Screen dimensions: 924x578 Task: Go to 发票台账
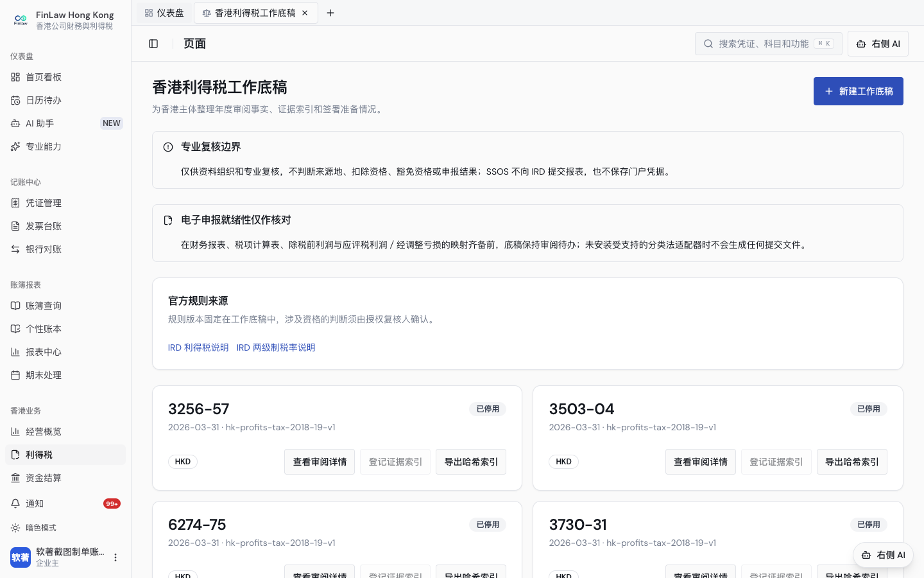65,226
